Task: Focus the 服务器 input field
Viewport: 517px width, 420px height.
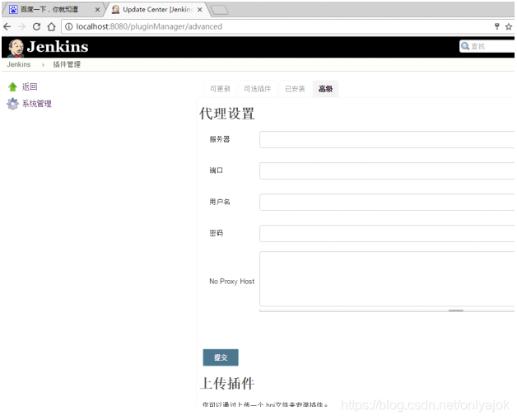Action: coord(387,139)
